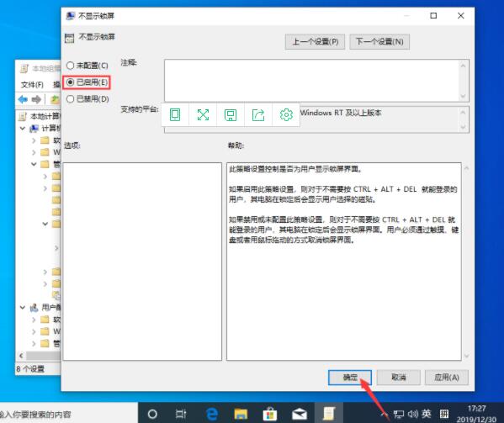This screenshot has width=504, height=423.
Task: Open Microsoft Store from the taskbar
Action: pyautogui.click(x=270, y=414)
